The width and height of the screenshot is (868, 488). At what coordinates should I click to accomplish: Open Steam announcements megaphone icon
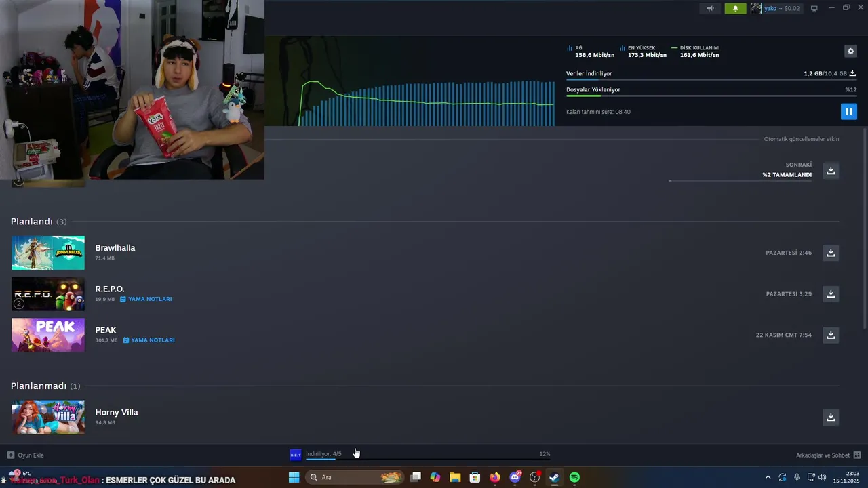[x=710, y=8]
